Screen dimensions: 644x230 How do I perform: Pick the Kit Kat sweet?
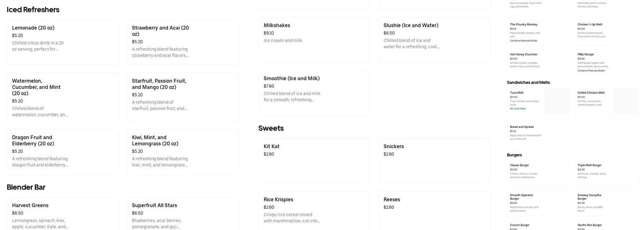314,161
